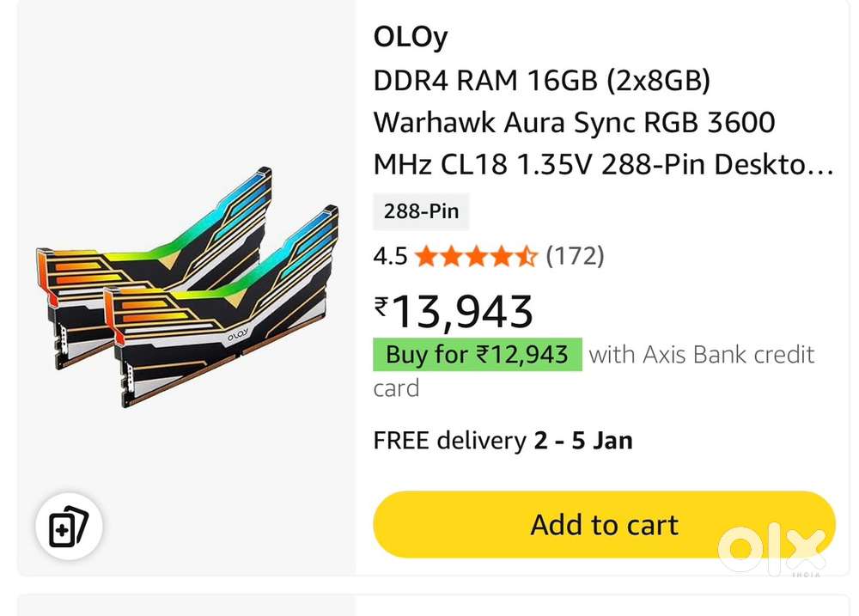Click the 4.5 rating number

point(390,256)
